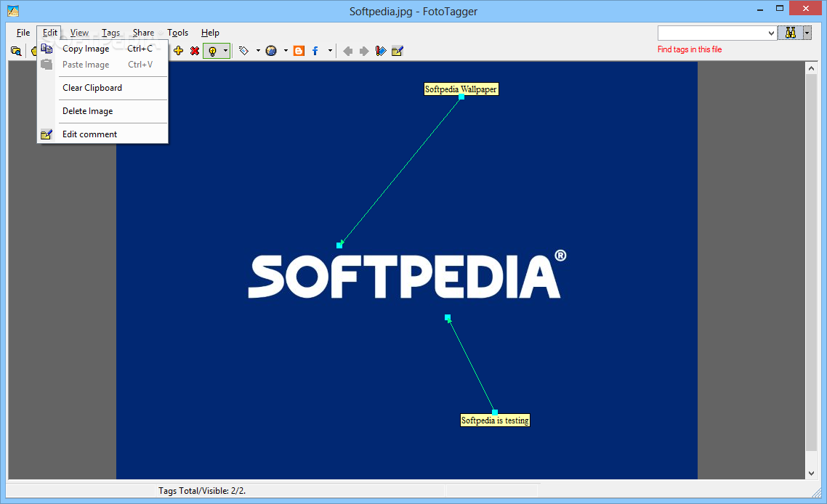Click the vertical scrollbar down arrow
Viewport: 827px width, 504px height.
(x=811, y=473)
